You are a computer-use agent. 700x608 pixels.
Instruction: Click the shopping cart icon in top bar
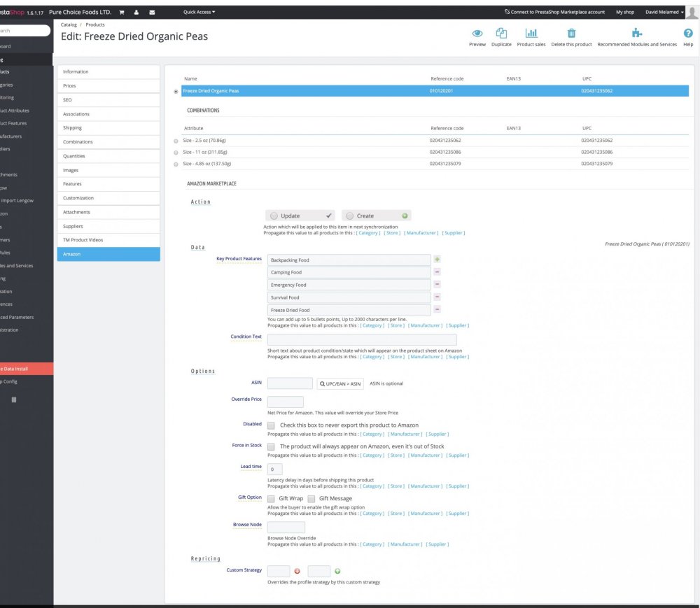pos(121,13)
